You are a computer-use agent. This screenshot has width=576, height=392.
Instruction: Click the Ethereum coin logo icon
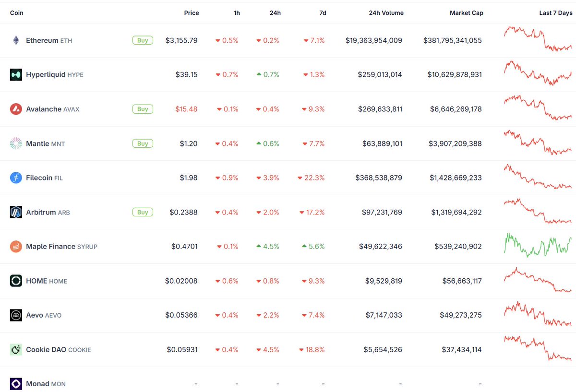[x=16, y=40]
